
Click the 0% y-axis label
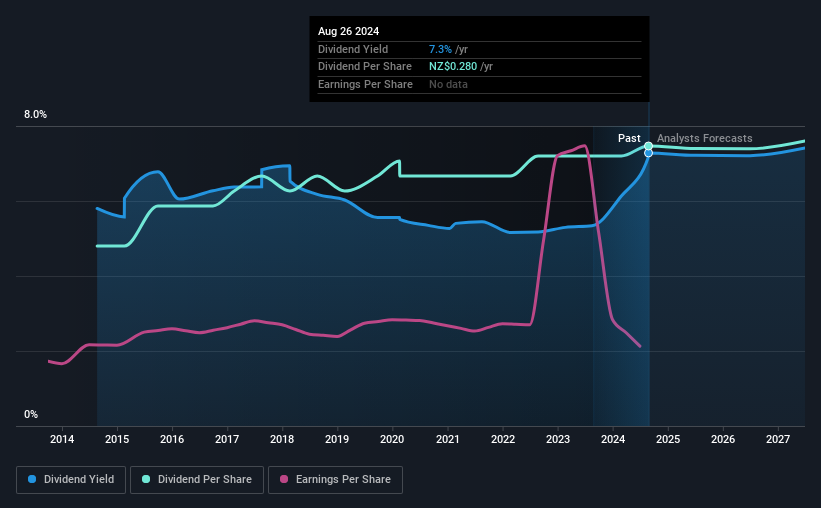pos(31,414)
